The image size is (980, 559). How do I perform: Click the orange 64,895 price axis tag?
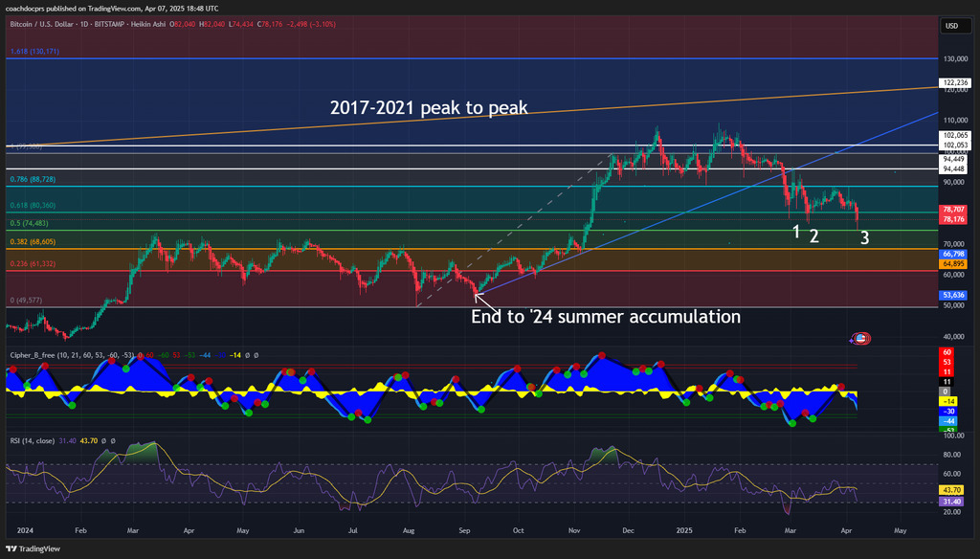pos(952,263)
